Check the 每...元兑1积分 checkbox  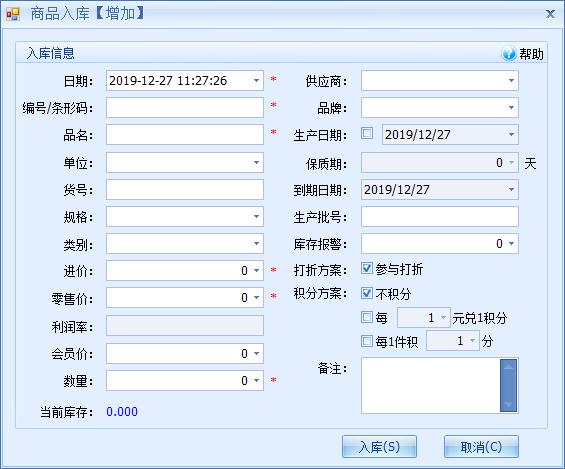pos(367,317)
